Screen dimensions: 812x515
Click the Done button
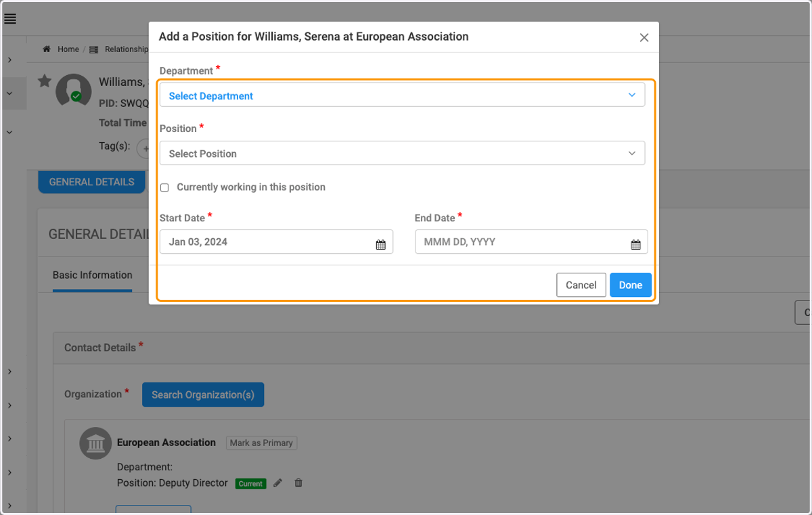(x=631, y=285)
